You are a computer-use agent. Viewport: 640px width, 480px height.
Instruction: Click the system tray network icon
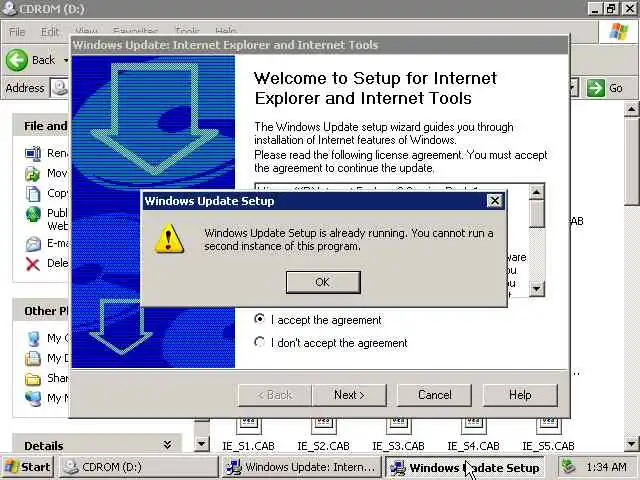pyautogui.click(x=569, y=467)
